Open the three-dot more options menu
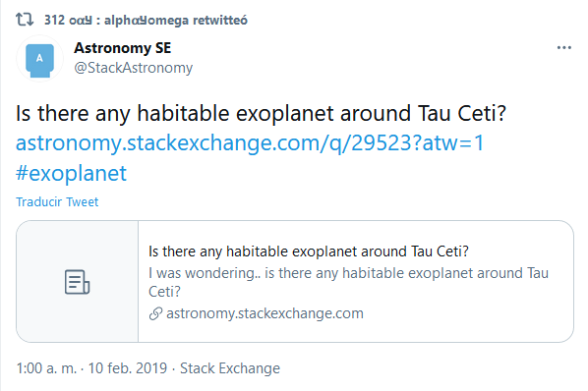Viewport: 588px width, 391px height. 564,48
